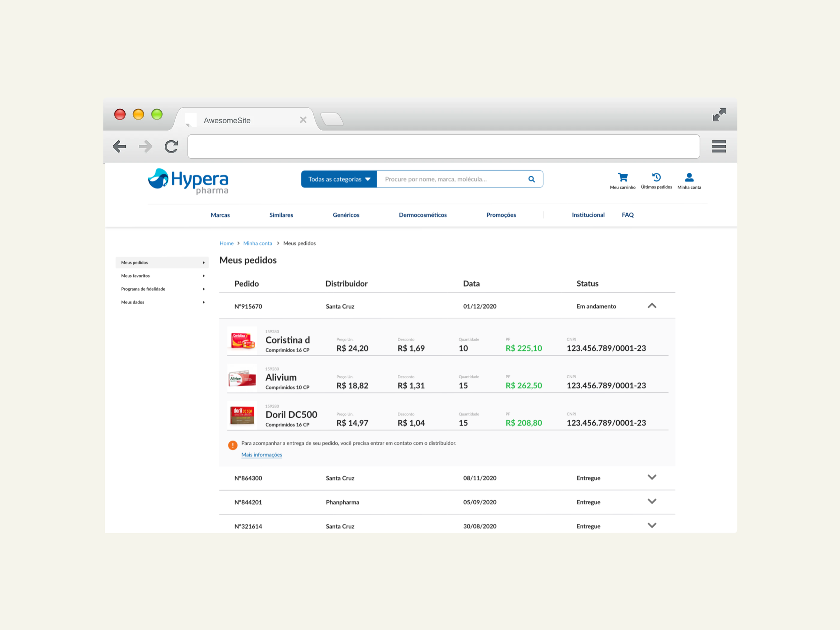840x630 pixels.
Task: Open the Genéricos menu item
Action: pyautogui.click(x=345, y=215)
